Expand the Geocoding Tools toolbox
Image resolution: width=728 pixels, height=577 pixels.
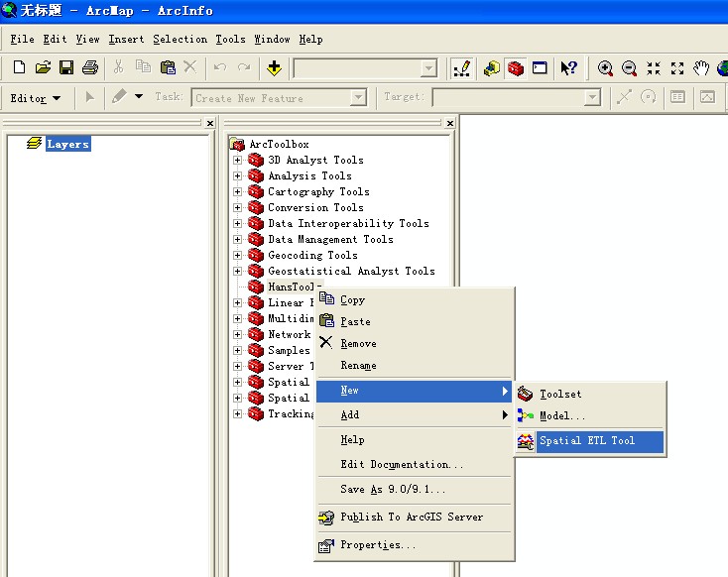click(237, 256)
